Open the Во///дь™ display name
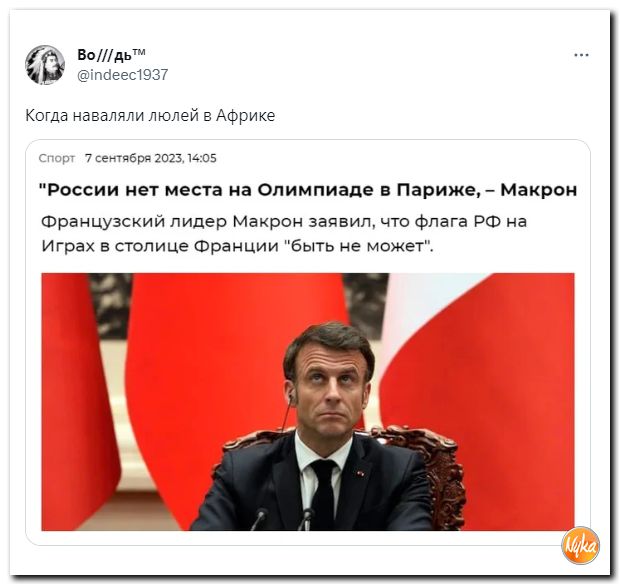The height and width of the screenshot is (586, 621). [111, 55]
